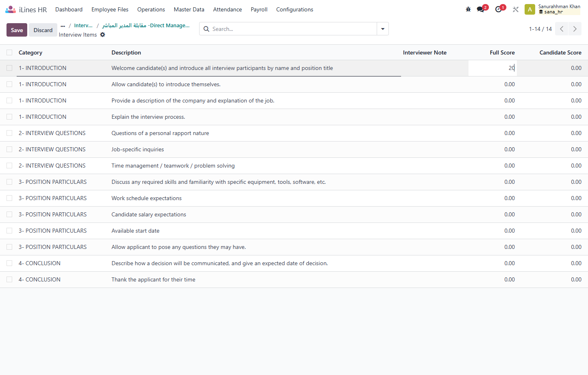This screenshot has height=375, width=588.
Task: Check the 'Provide a description' row checkbox
Action: tap(9, 100)
